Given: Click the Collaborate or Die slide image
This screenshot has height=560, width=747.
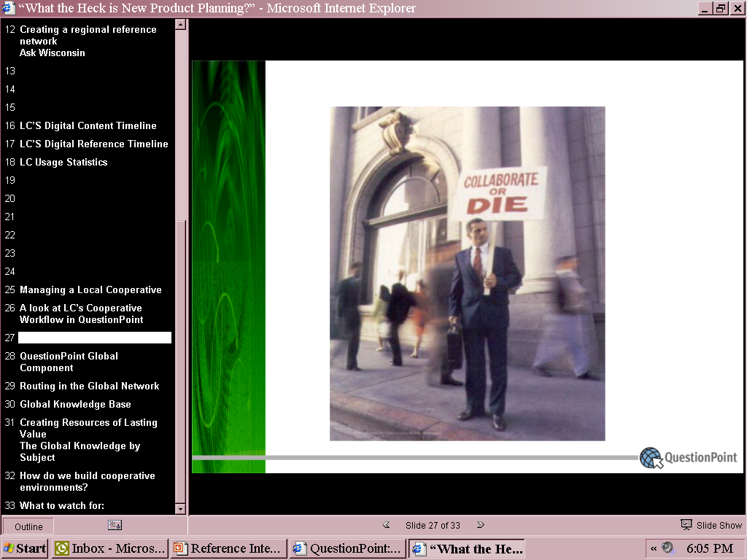Looking at the screenshot, I should click(x=467, y=273).
